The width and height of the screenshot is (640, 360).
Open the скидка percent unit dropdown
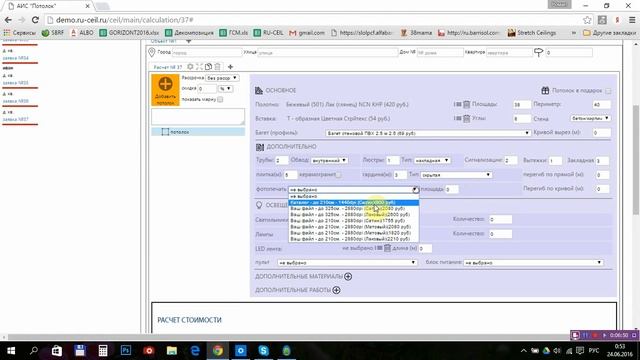[x=225, y=89]
